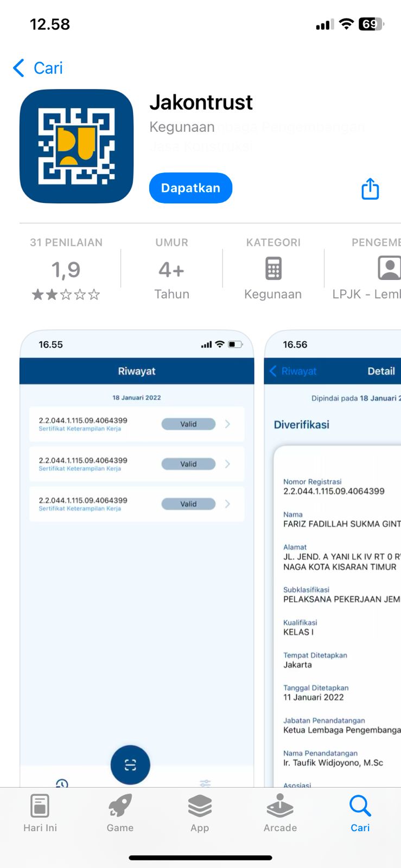Tap the first Valid badge in Riwayat
The width and height of the screenshot is (401, 868).
point(188,424)
